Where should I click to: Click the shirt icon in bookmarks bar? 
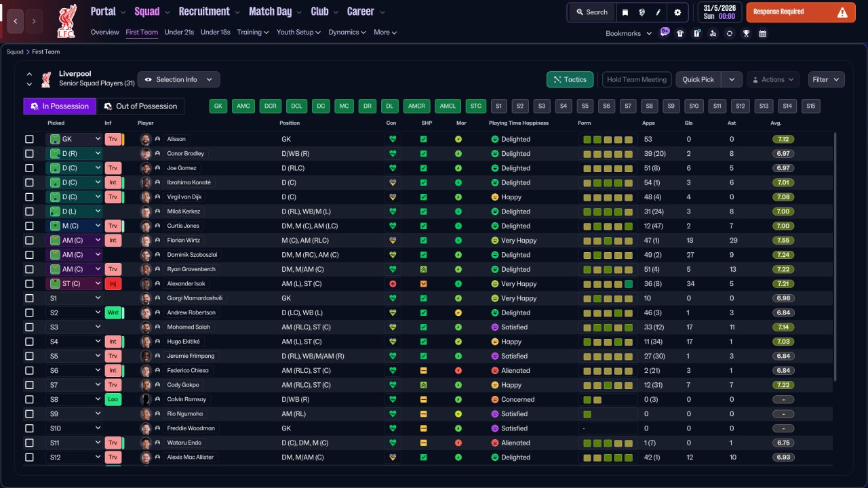pyautogui.click(x=680, y=33)
